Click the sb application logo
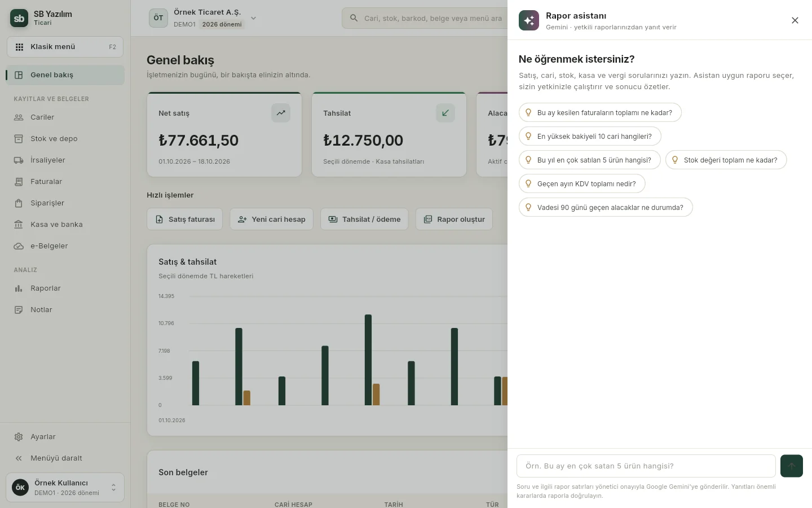 pyautogui.click(x=19, y=18)
